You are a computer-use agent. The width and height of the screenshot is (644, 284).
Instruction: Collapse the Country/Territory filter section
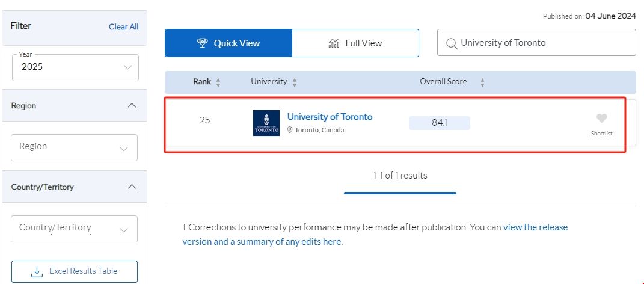[132, 187]
